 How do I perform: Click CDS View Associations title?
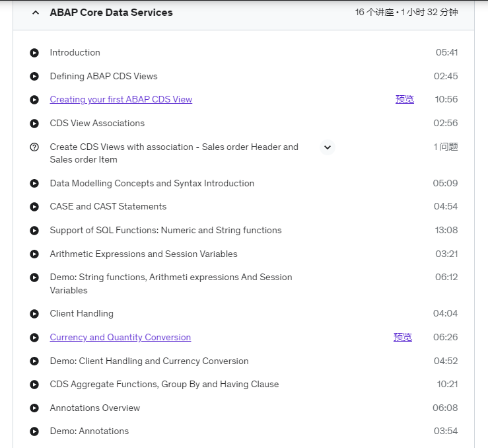97,124
